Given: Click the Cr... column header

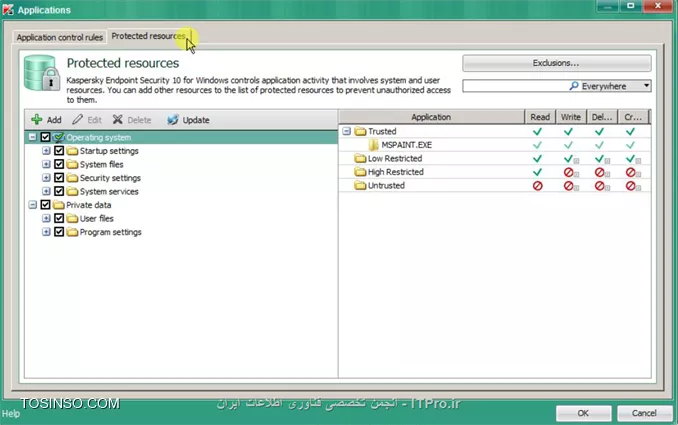Looking at the screenshot, I should pyautogui.click(x=633, y=117).
